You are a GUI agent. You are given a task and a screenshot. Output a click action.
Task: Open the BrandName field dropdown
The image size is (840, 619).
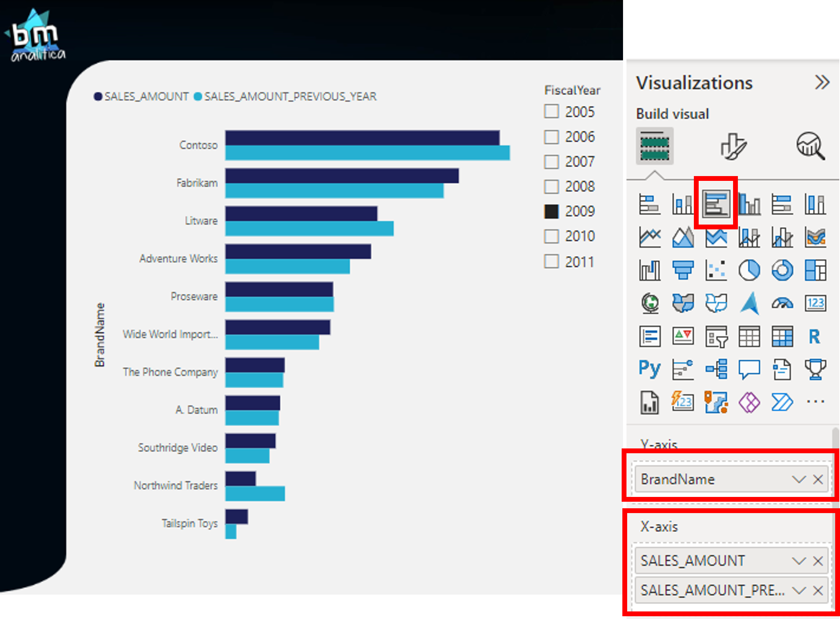click(798, 479)
